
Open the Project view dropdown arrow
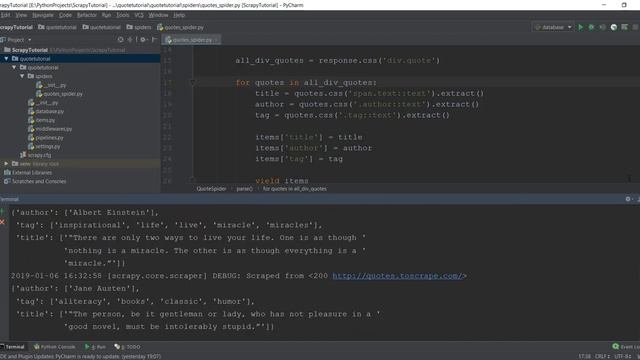[29, 40]
